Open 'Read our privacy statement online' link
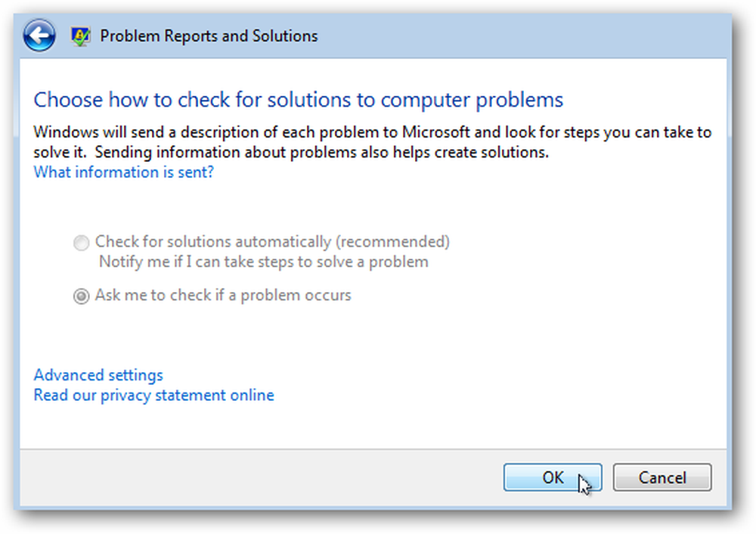The height and width of the screenshot is (534, 756). (x=153, y=396)
